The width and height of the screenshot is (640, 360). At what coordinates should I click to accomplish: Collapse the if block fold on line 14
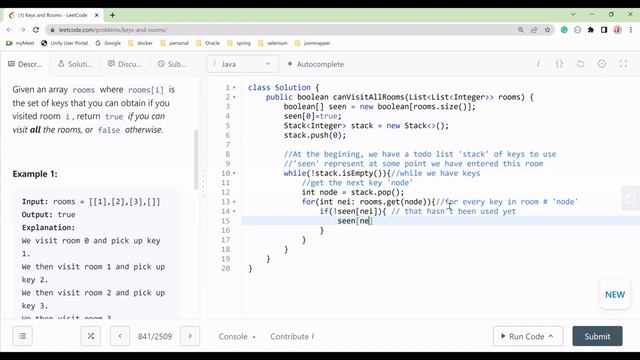(x=234, y=211)
